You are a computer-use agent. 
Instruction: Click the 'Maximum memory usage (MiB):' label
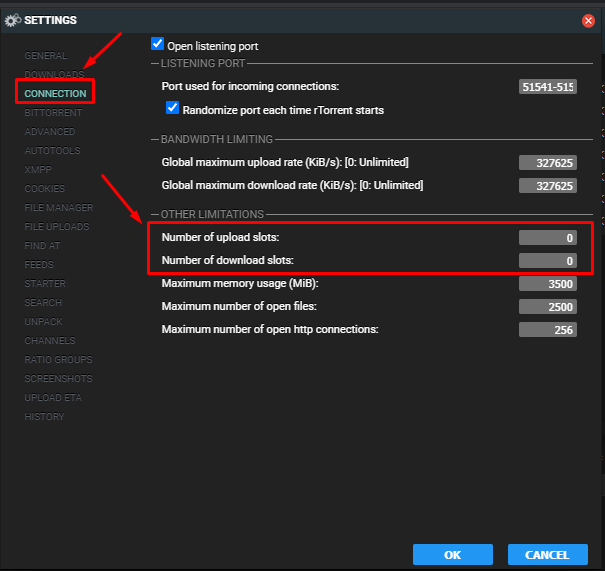(240, 283)
